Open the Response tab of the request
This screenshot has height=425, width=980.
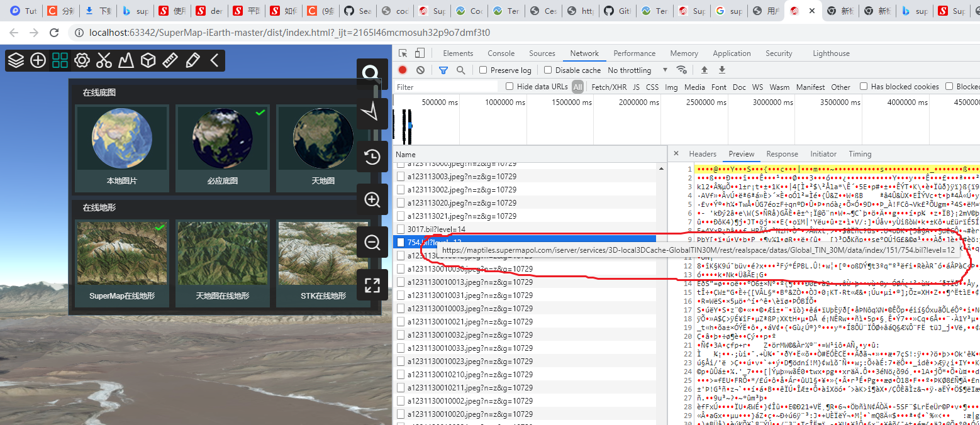(x=782, y=154)
